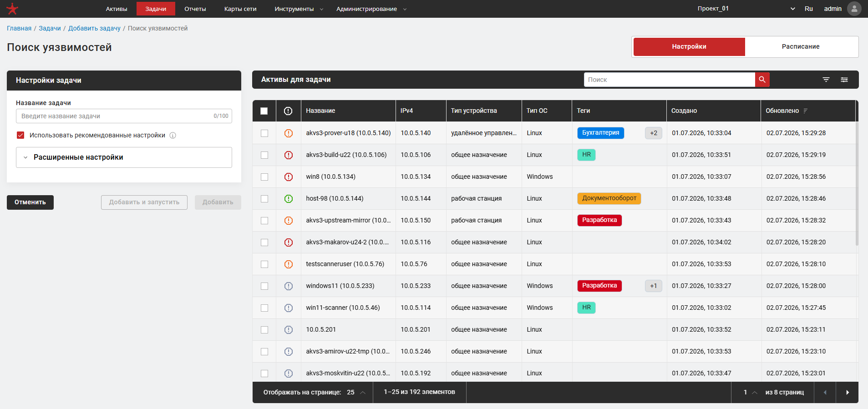Expand Расширенные настройки section

pos(124,157)
